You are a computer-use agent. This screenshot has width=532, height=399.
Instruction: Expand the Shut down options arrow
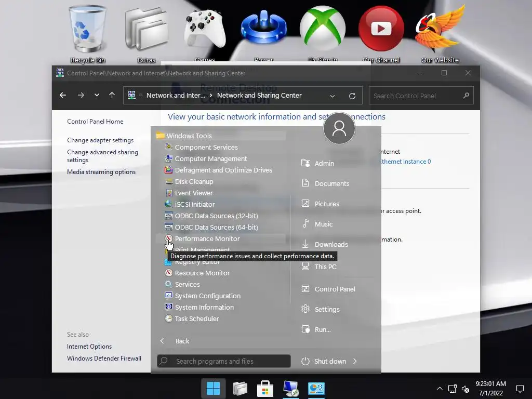pyautogui.click(x=355, y=361)
